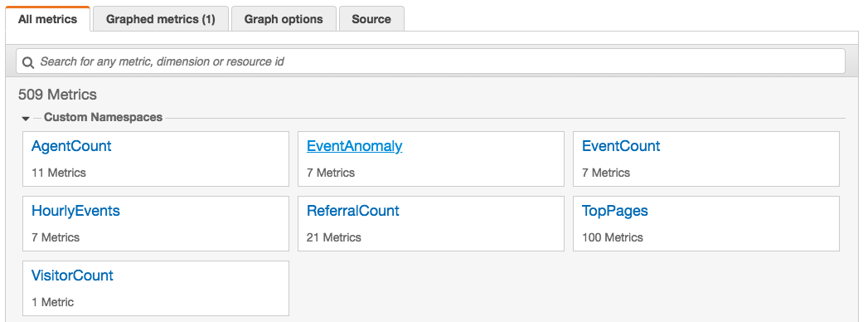
Task: Select the AgentCount 11 Metrics card
Action: (x=156, y=159)
